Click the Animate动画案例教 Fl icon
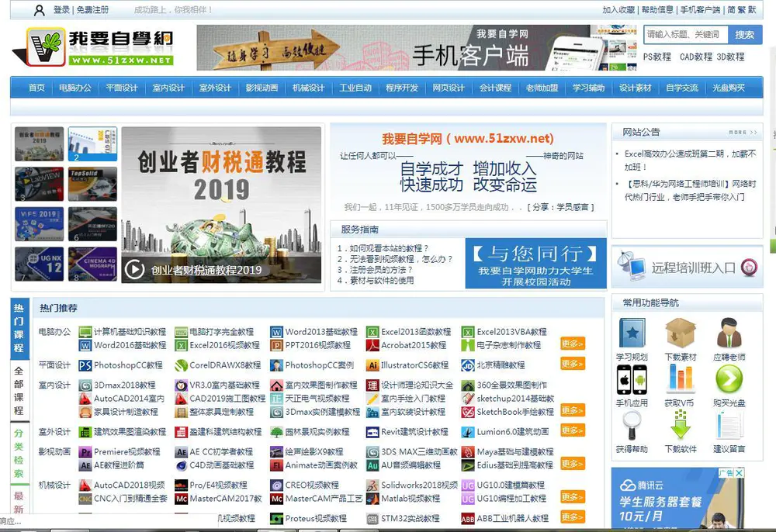 (x=276, y=465)
